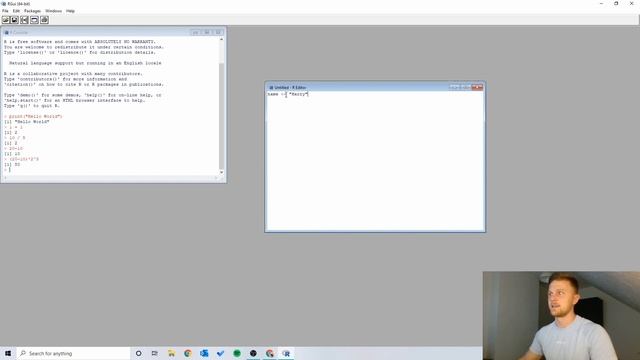Close the R Console window

pyautogui.click(x=218, y=32)
